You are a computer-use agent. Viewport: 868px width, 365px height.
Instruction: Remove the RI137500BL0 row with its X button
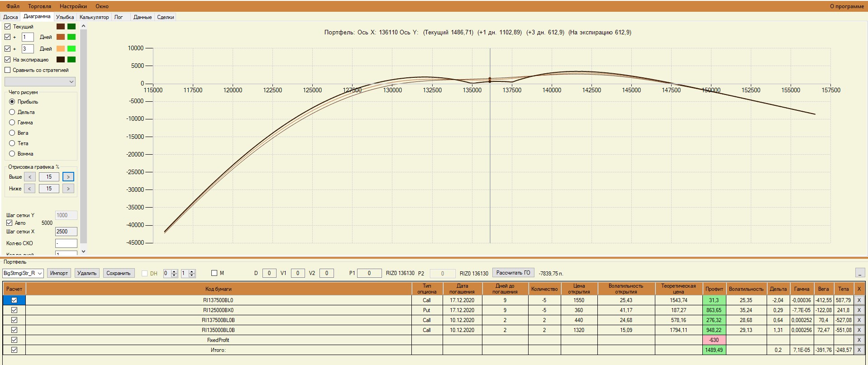click(859, 300)
